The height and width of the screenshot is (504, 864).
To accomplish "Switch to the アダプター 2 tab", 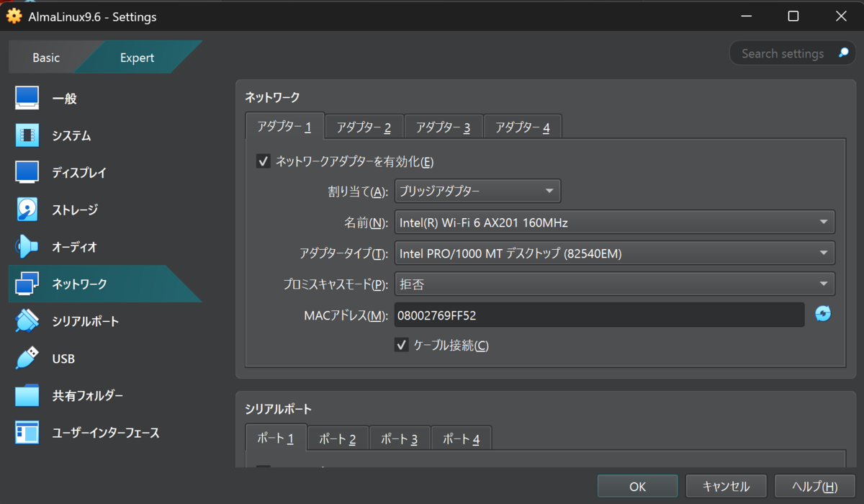I will coord(364,127).
